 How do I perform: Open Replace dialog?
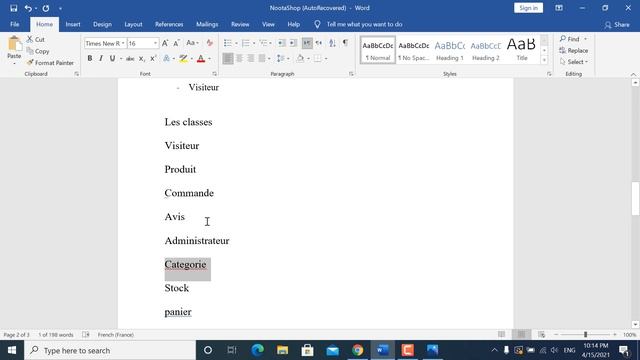click(574, 50)
